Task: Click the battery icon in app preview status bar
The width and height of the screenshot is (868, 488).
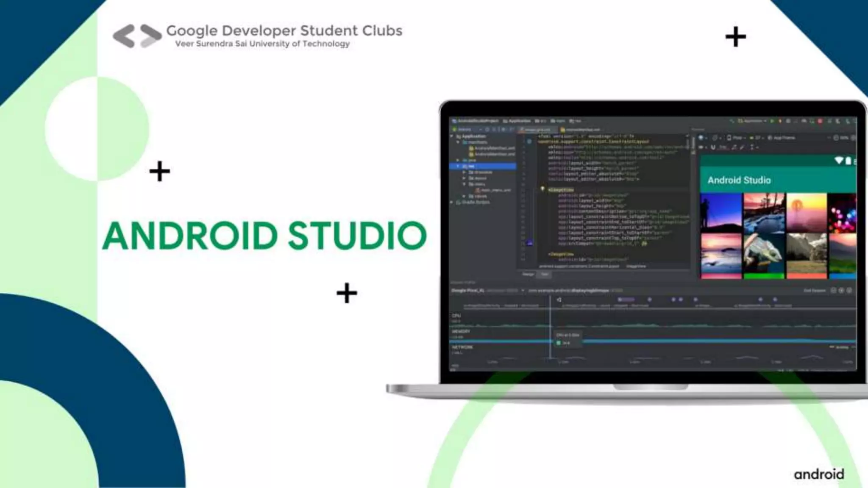Action: click(848, 161)
